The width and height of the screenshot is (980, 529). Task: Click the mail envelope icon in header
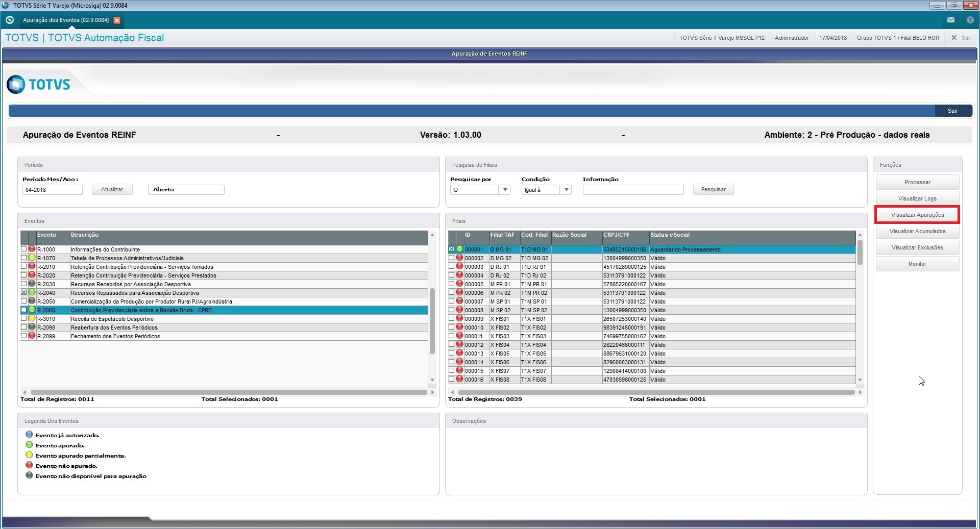coord(950,20)
